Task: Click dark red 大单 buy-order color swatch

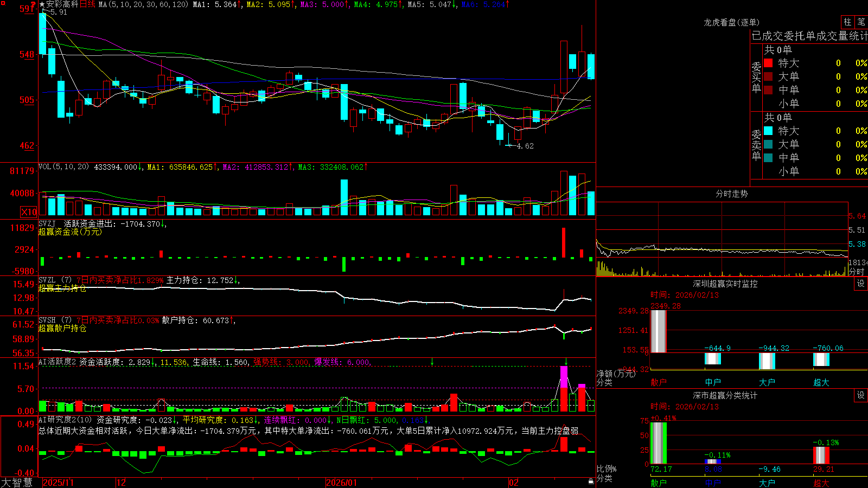Action: 768,76
